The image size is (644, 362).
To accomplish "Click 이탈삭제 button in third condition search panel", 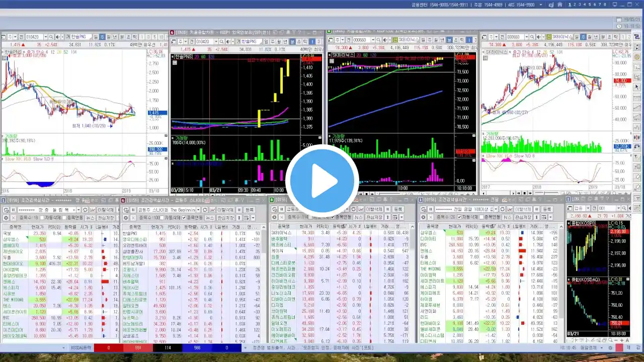I will click(374, 209).
